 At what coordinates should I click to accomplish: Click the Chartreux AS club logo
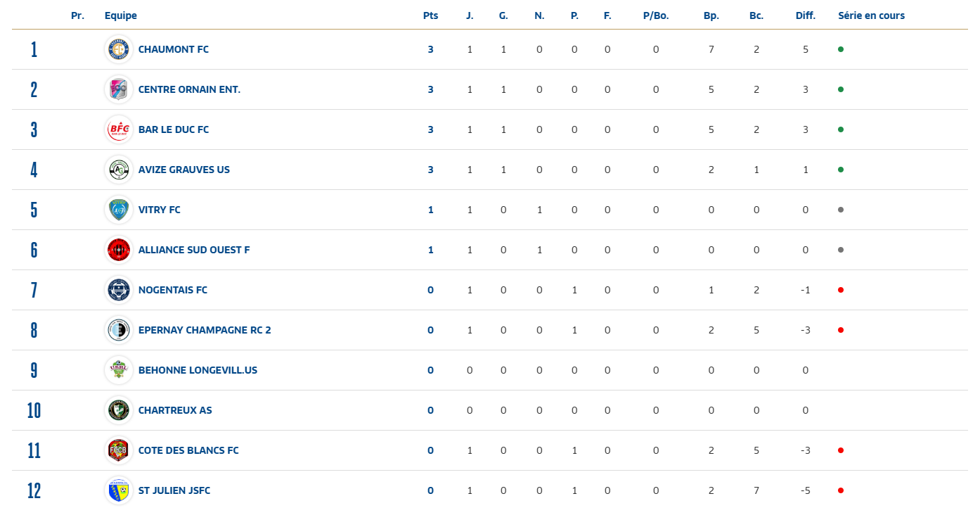[x=119, y=410]
